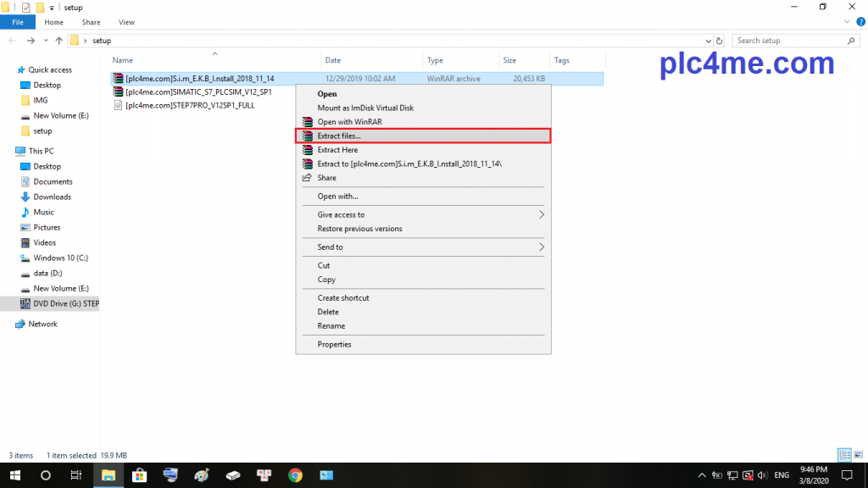Switch to large icons view in status bar

(856, 455)
